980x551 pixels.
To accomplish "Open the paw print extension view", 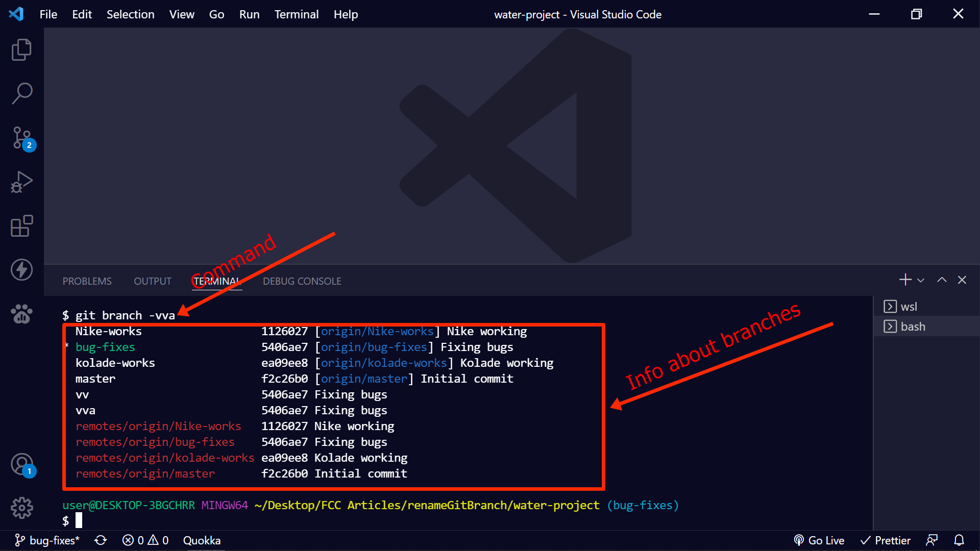I will pos(21,314).
